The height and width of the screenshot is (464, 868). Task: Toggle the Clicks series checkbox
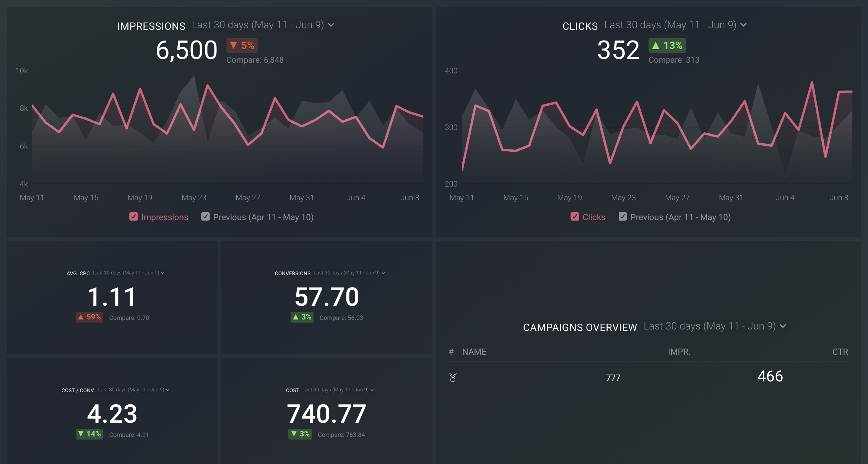[575, 217]
